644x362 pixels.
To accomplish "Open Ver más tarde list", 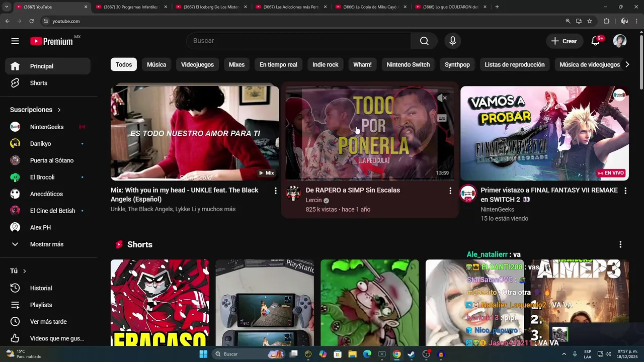I will pyautogui.click(x=48, y=322).
